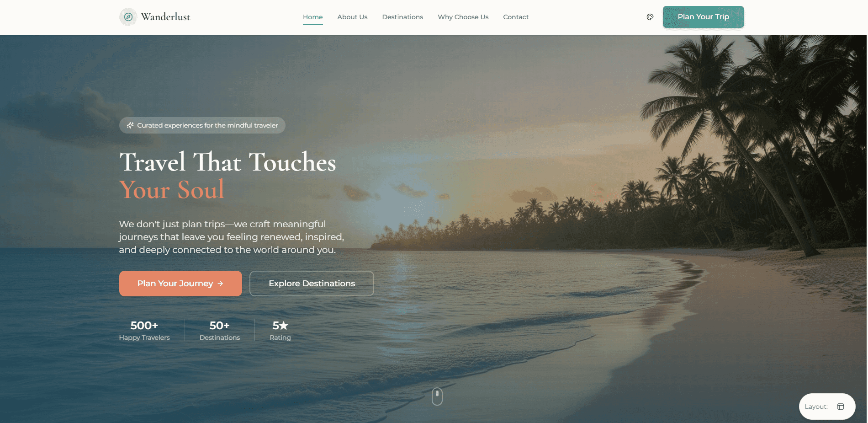Click the Wanderlust compass logo icon

[x=128, y=17]
